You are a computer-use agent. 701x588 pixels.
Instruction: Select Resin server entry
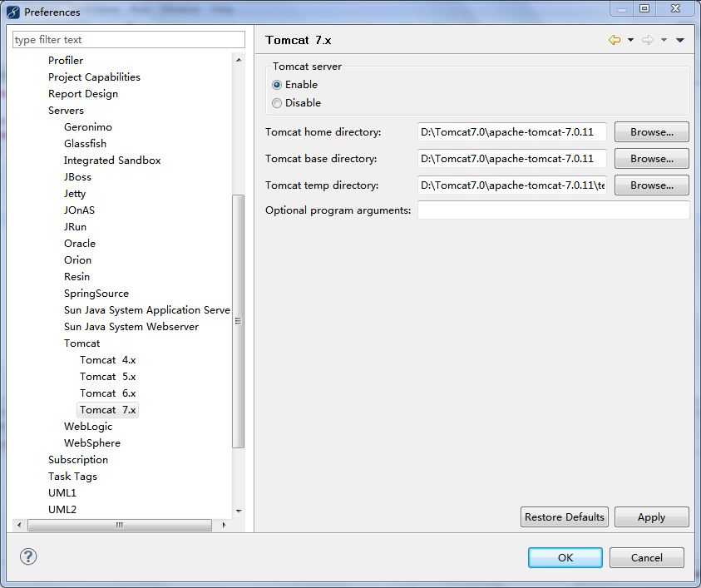(x=77, y=277)
